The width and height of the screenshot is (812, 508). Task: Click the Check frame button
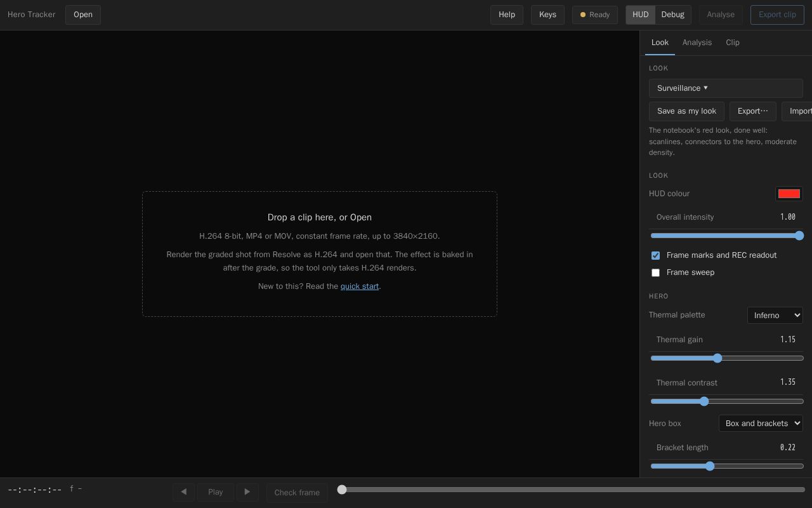(x=297, y=493)
